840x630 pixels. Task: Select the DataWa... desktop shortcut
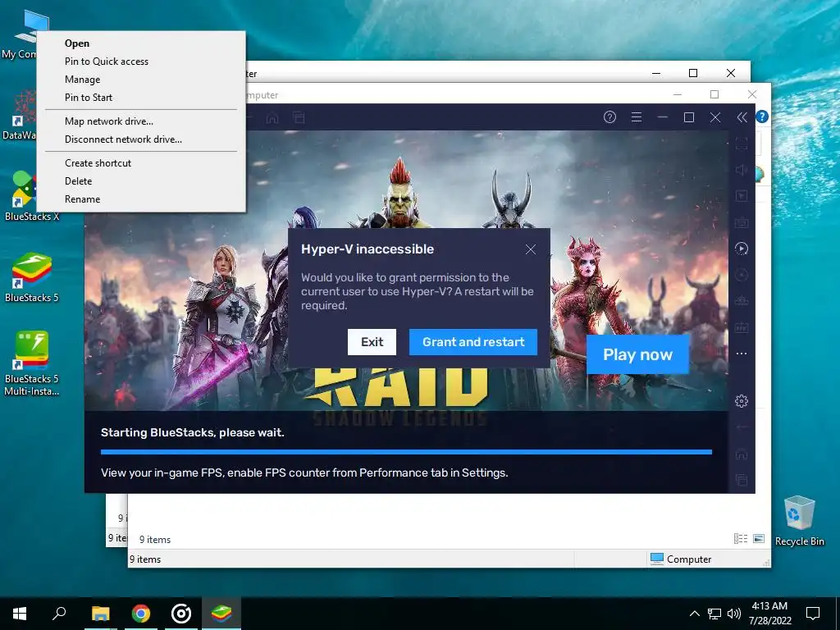pos(20,115)
